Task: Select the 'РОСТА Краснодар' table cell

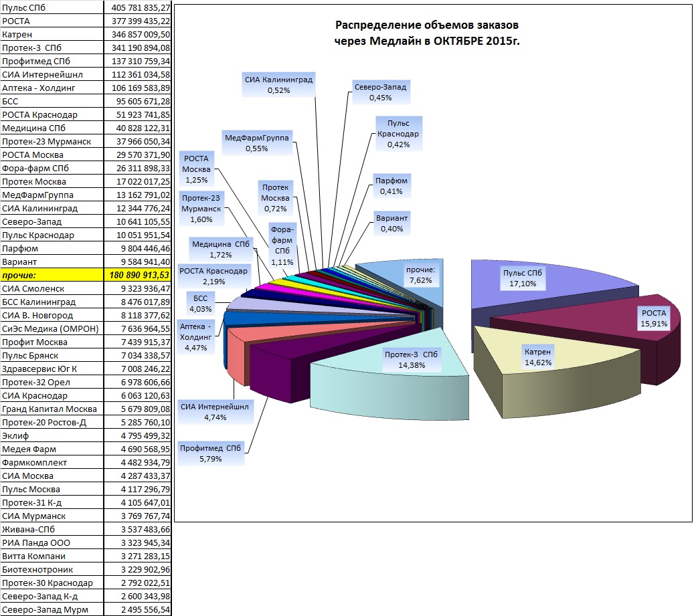Action: pos(52,114)
